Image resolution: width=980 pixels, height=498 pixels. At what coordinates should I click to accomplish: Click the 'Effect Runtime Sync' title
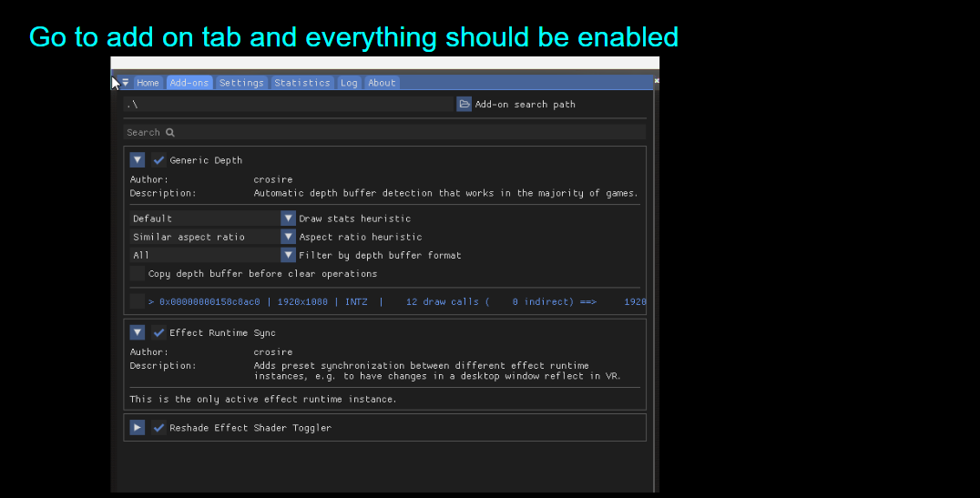point(222,332)
